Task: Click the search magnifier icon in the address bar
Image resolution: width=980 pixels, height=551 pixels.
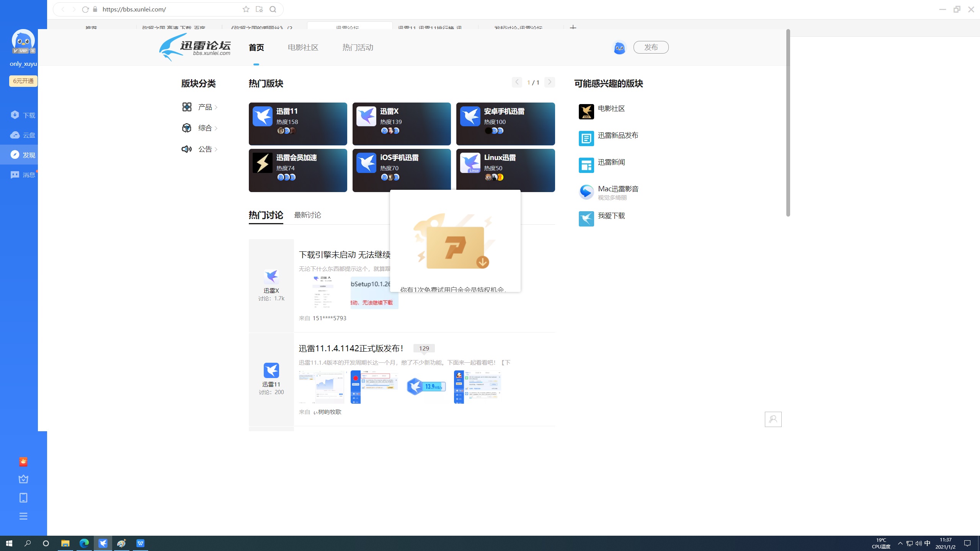Action: [273, 9]
